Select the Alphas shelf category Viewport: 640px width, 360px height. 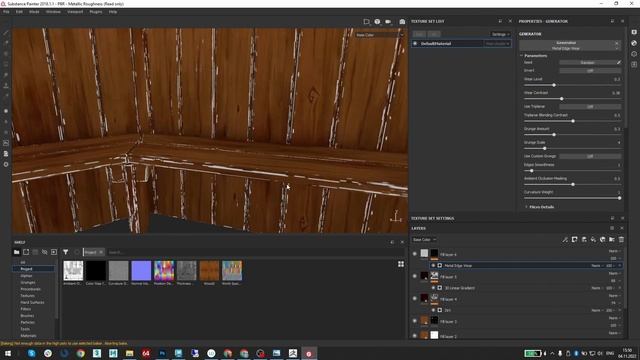(x=26, y=276)
